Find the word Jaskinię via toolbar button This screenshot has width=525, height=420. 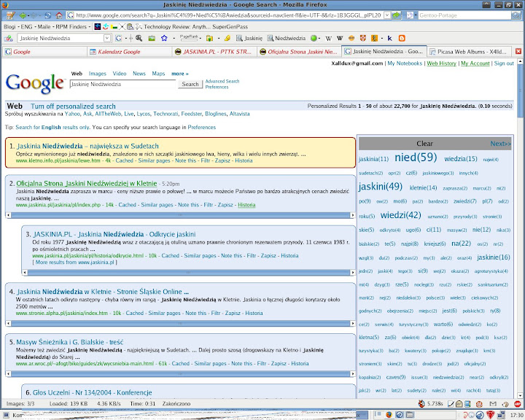[249, 38]
